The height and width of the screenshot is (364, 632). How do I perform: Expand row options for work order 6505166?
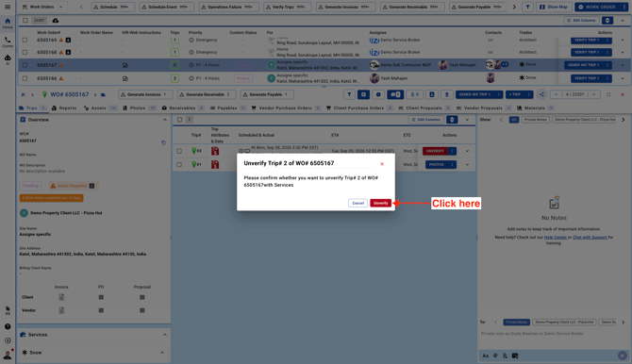(x=623, y=78)
